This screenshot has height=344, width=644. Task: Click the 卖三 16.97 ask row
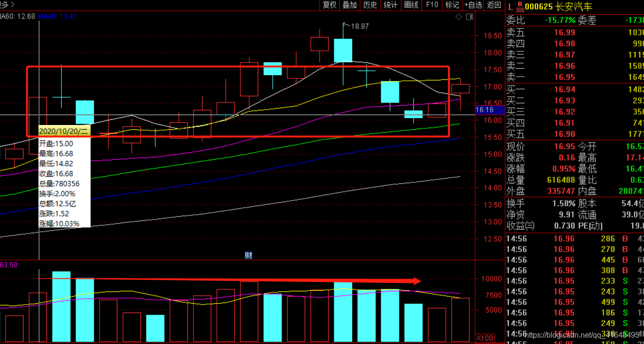click(x=575, y=55)
